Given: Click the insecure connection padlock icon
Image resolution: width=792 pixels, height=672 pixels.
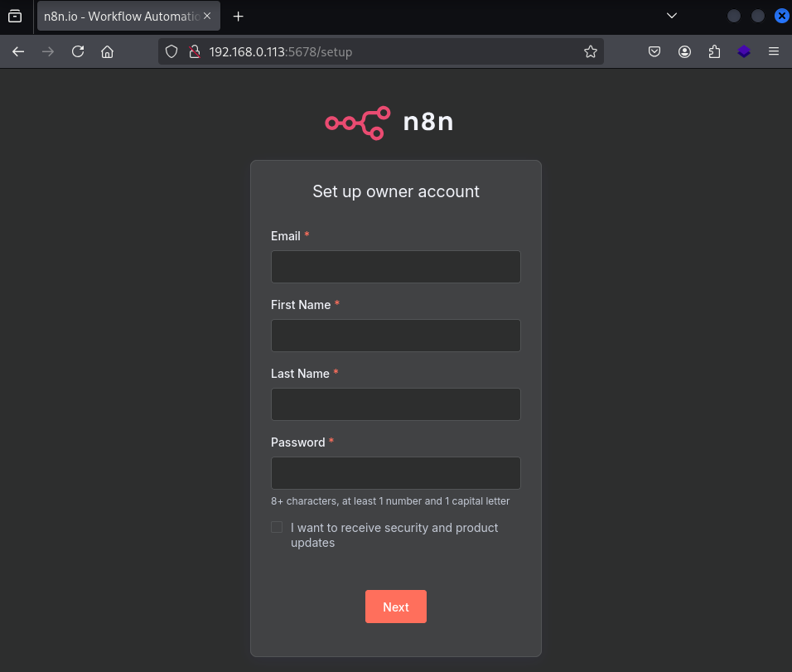Looking at the screenshot, I should 194,51.
